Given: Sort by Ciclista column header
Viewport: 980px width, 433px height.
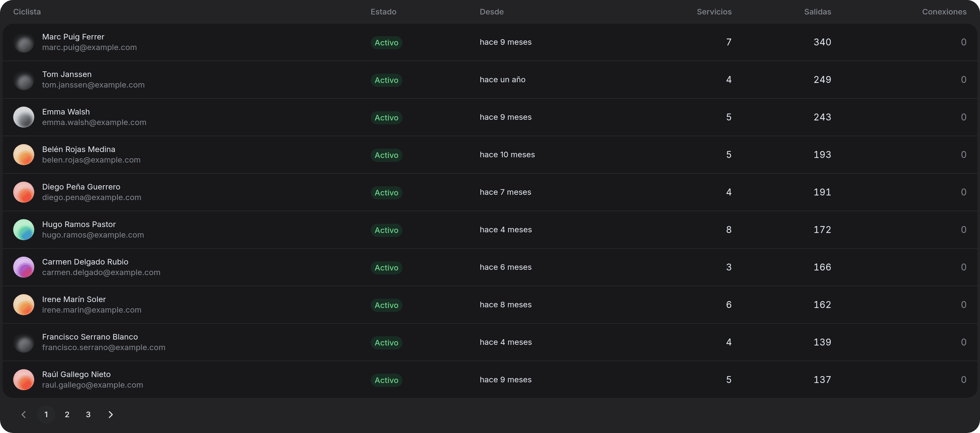Looking at the screenshot, I should click(27, 12).
